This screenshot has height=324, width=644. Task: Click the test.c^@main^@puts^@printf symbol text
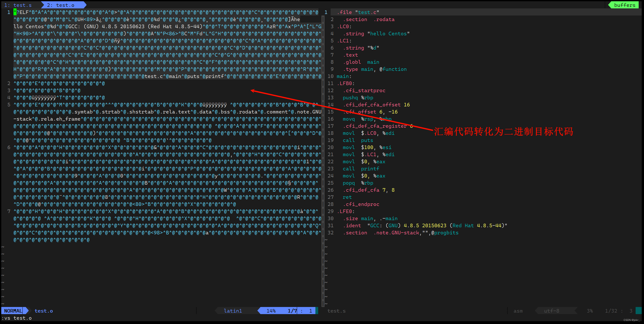pos(184,76)
